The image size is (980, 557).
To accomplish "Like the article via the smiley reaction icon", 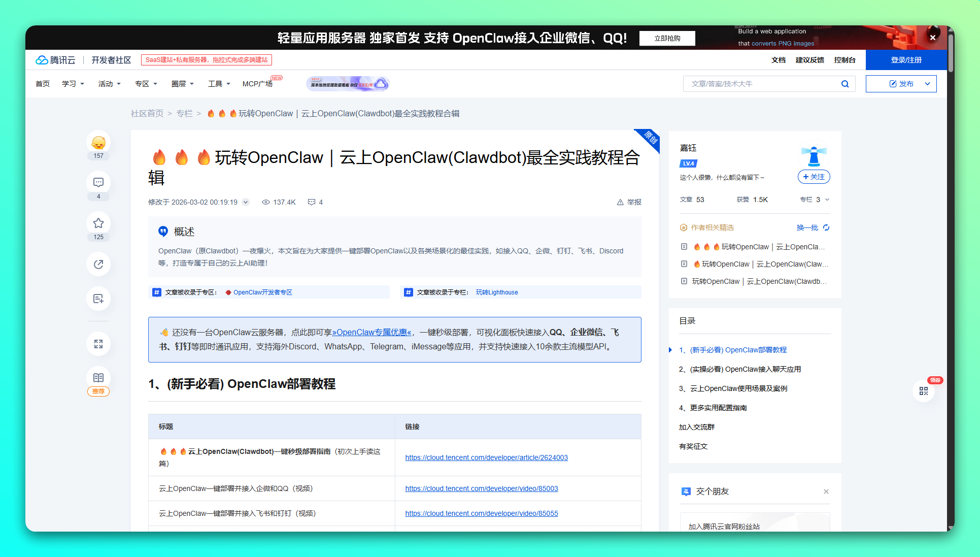I will click(98, 143).
